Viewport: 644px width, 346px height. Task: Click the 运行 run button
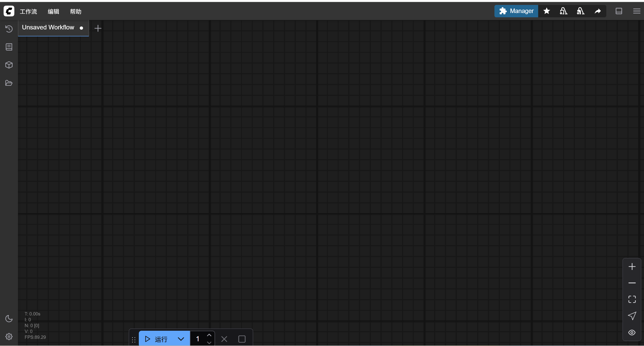(x=157, y=339)
